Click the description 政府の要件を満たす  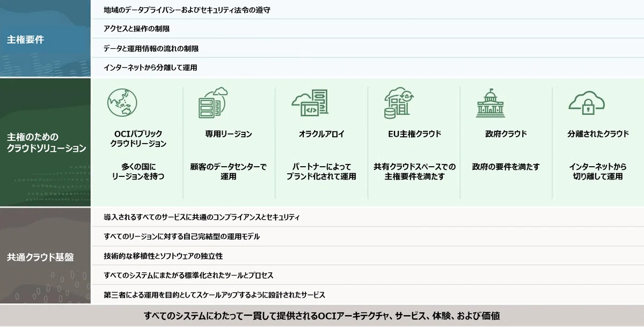pyautogui.click(x=506, y=167)
